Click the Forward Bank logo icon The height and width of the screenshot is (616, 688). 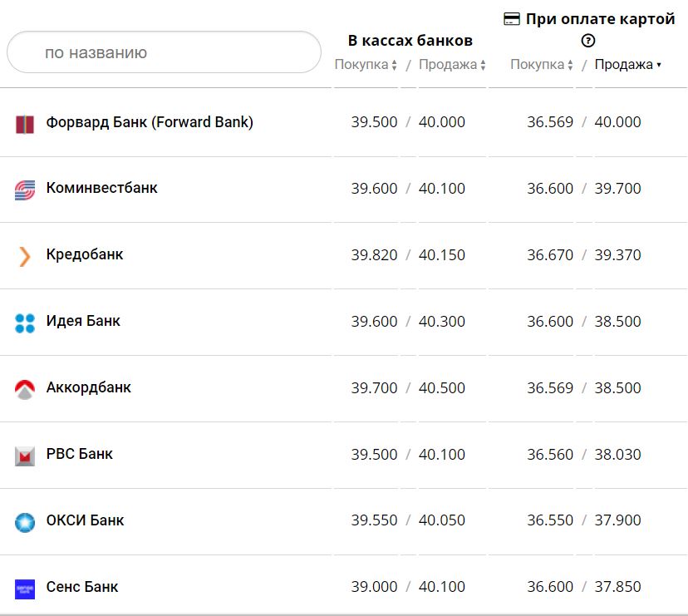click(x=25, y=124)
